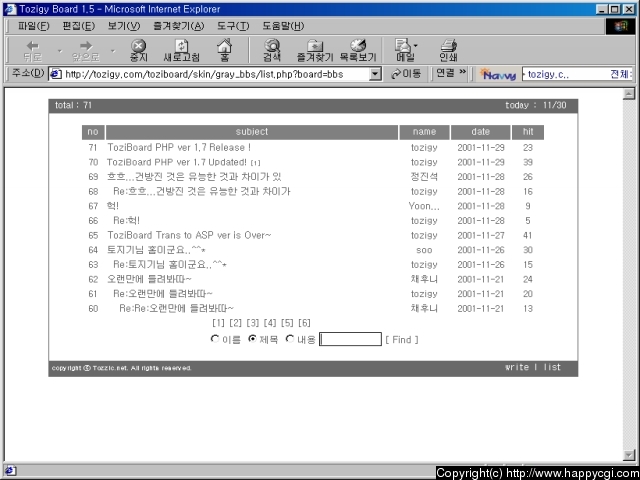Click the 'date' column header
Screen dimensions: 640x480
(x=480, y=132)
